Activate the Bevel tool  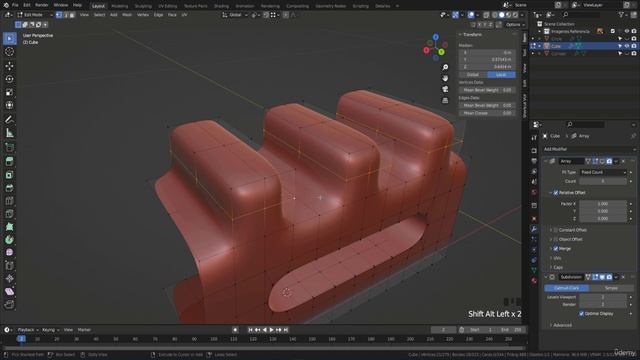click(x=9, y=188)
